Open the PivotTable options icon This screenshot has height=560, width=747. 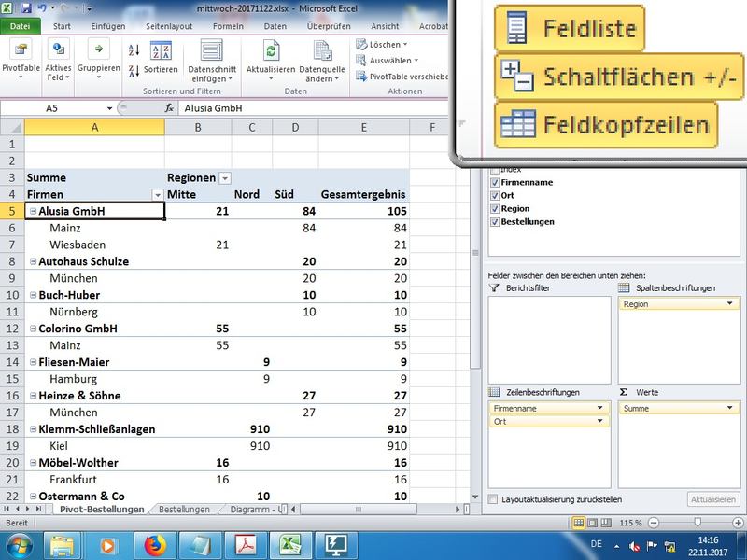(x=21, y=50)
